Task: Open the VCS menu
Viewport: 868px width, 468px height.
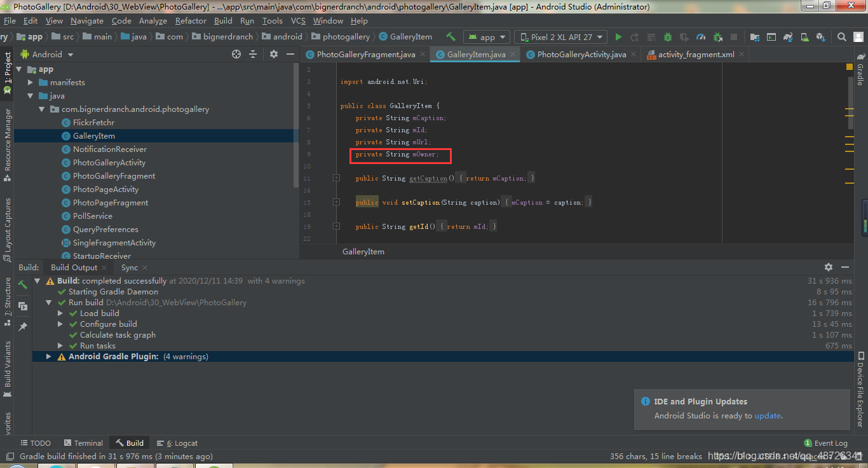Action: pos(298,21)
